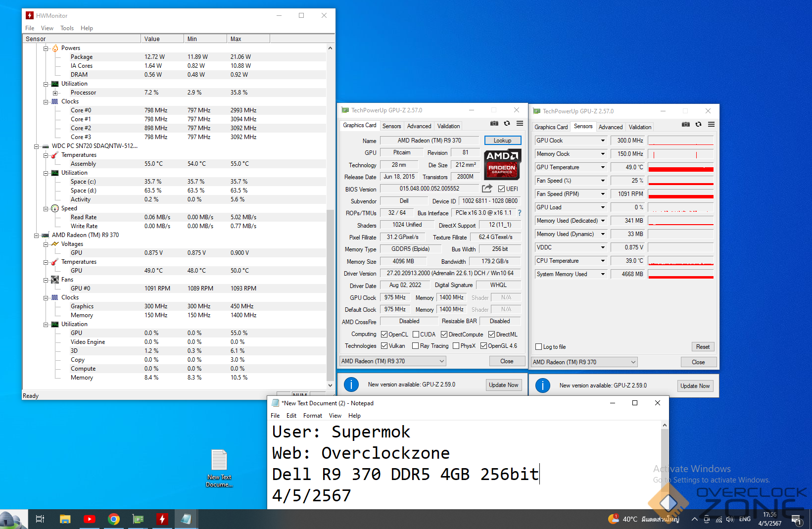
Task: Click the refresh icon in GPU-Z Sensors window
Action: click(x=698, y=125)
